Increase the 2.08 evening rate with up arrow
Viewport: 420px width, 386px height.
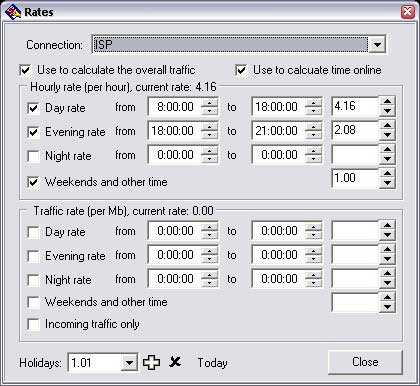(x=387, y=125)
